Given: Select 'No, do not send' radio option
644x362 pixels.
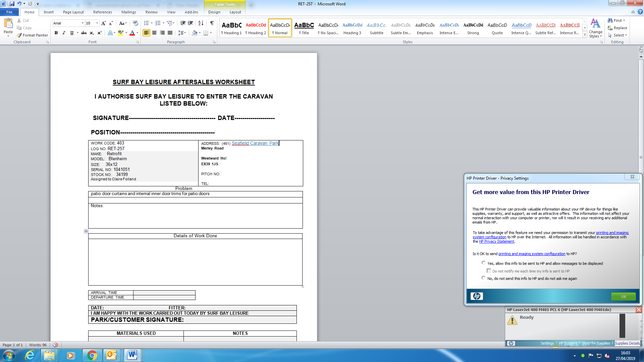Looking at the screenshot, I should coord(483,278).
